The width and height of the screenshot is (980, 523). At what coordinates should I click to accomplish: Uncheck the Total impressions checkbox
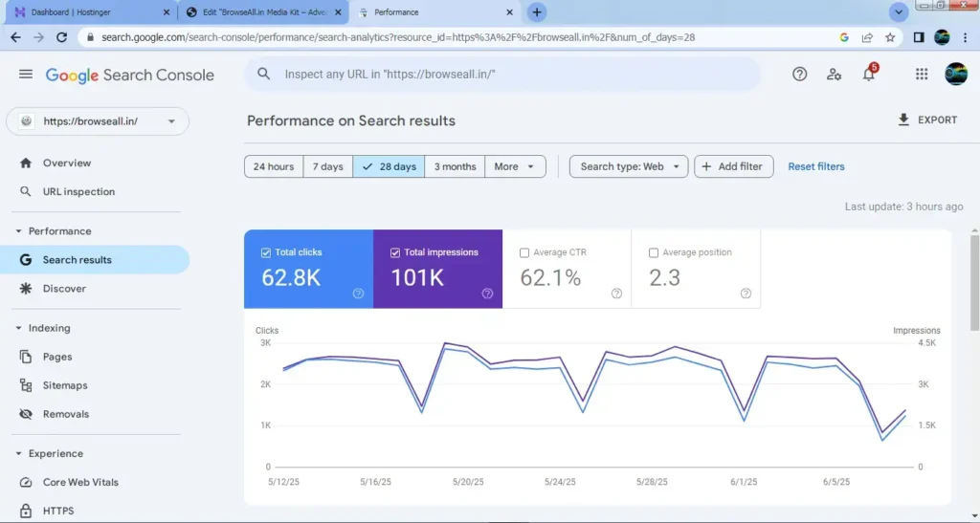(395, 252)
